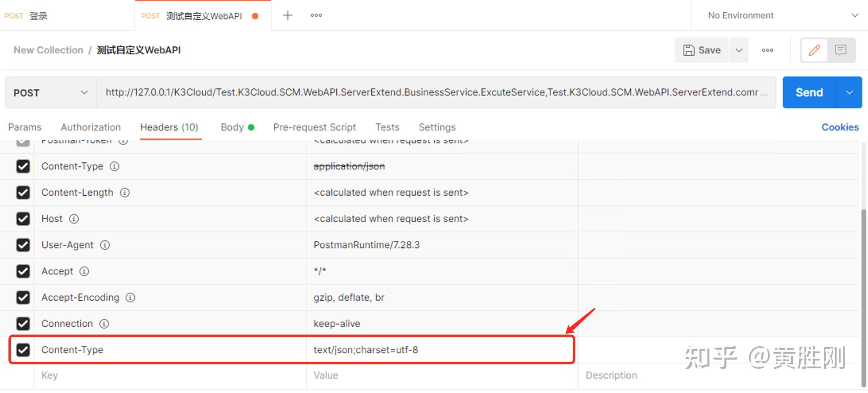Switch to the Params tab
The width and height of the screenshot is (868, 393).
tap(25, 127)
